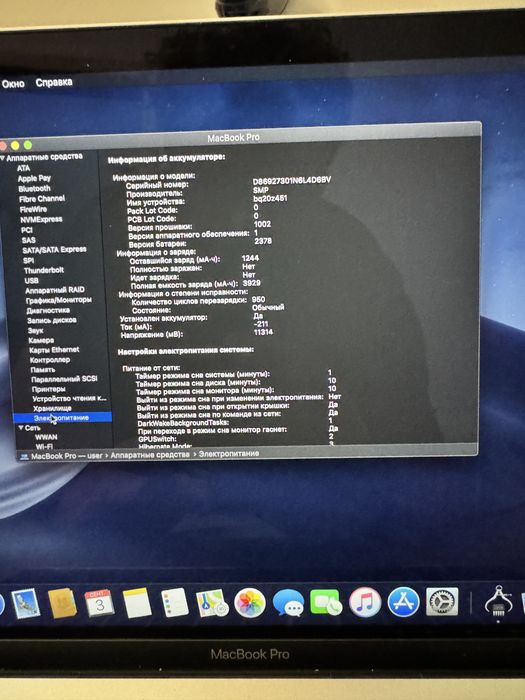The image size is (525, 700).
Task: Select Графика/Мониторы in the sidebar
Action: click(x=58, y=300)
